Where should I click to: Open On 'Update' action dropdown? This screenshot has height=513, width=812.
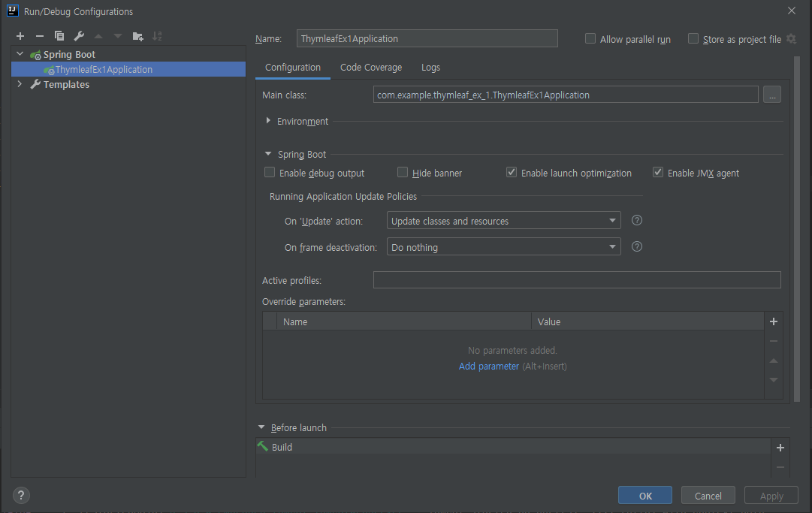click(x=503, y=221)
